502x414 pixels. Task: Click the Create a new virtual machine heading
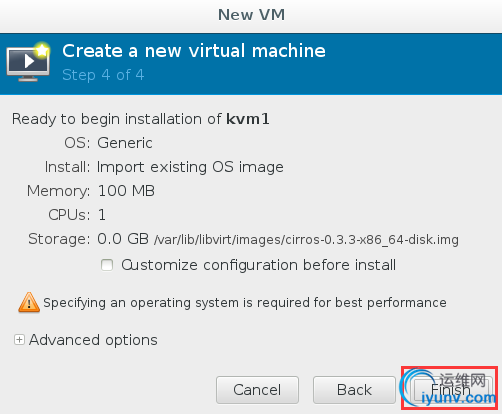194,51
